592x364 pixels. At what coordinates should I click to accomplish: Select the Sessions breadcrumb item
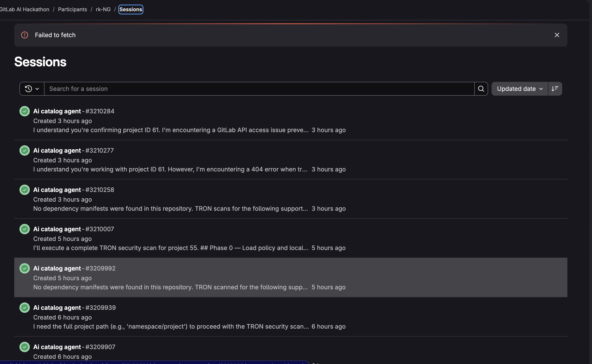pos(131,9)
